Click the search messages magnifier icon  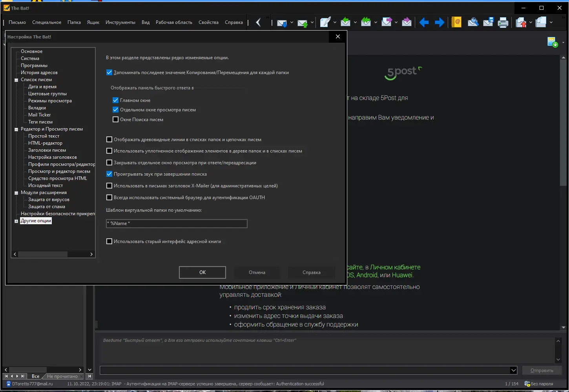[x=473, y=22]
